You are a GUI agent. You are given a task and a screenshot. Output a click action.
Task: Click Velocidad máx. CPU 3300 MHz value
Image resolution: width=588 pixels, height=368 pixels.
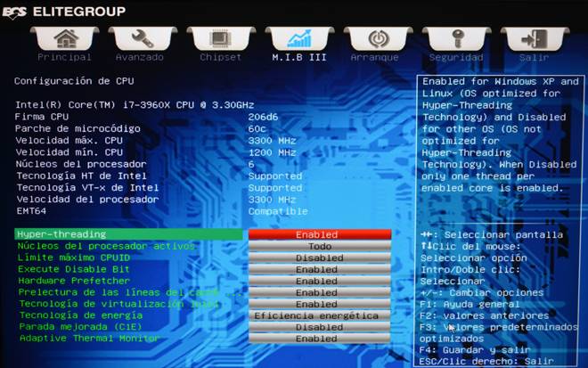pos(272,141)
